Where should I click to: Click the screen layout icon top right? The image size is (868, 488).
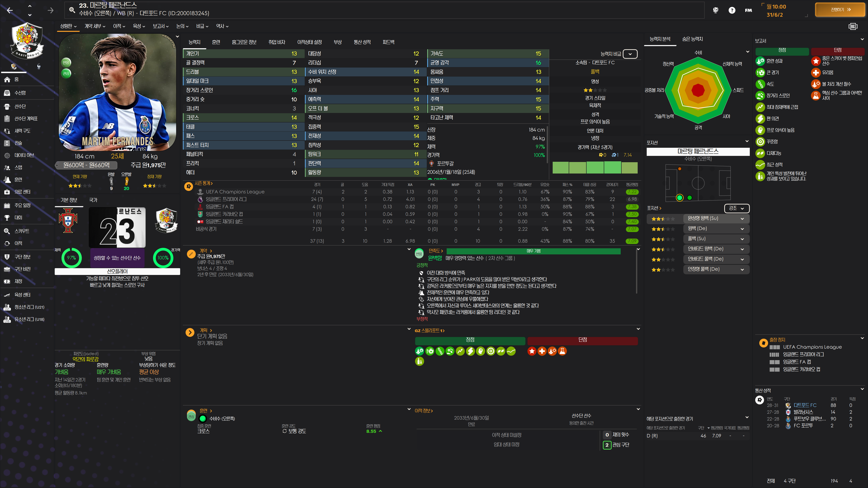853,26
